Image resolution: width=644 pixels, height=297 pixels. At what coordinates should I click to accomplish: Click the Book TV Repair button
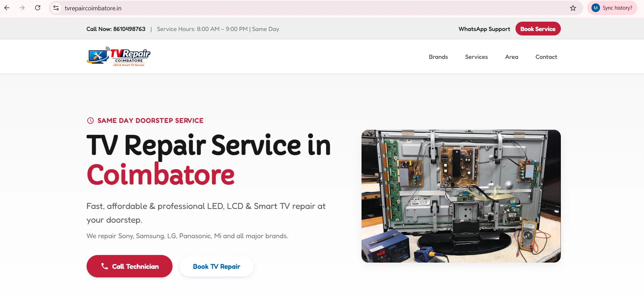point(216,266)
